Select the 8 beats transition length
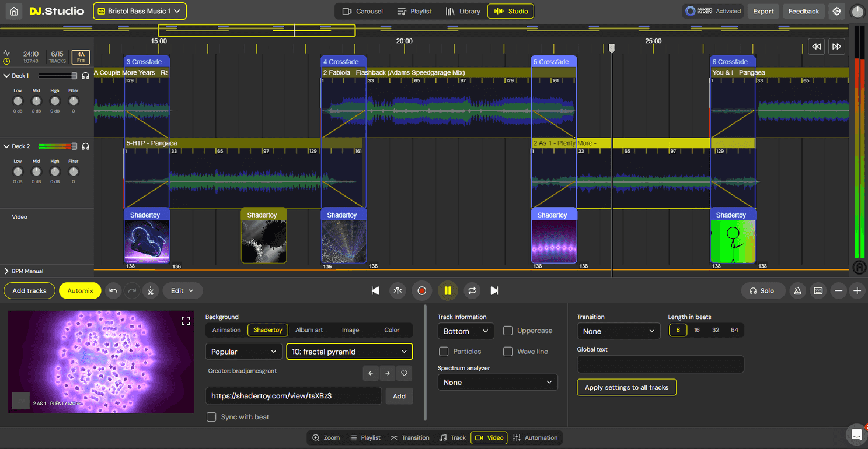The width and height of the screenshot is (868, 449). pos(678,330)
